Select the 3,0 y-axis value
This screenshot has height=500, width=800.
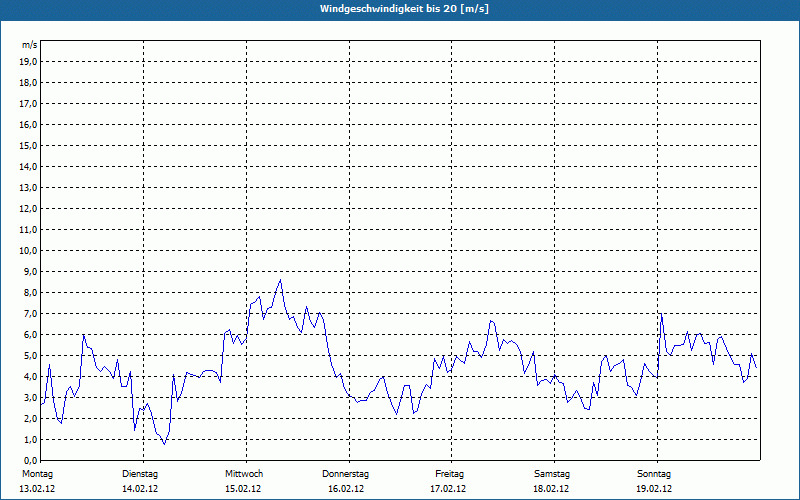31,397
